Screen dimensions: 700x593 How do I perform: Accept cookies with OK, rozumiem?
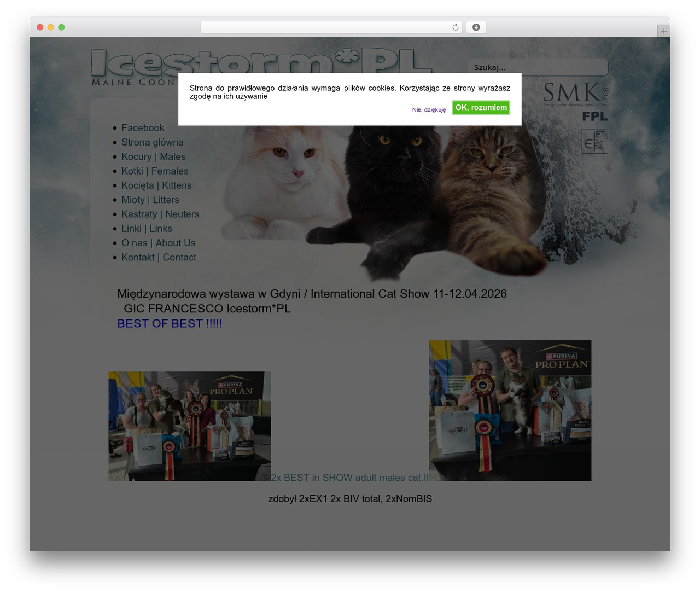point(481,107)
